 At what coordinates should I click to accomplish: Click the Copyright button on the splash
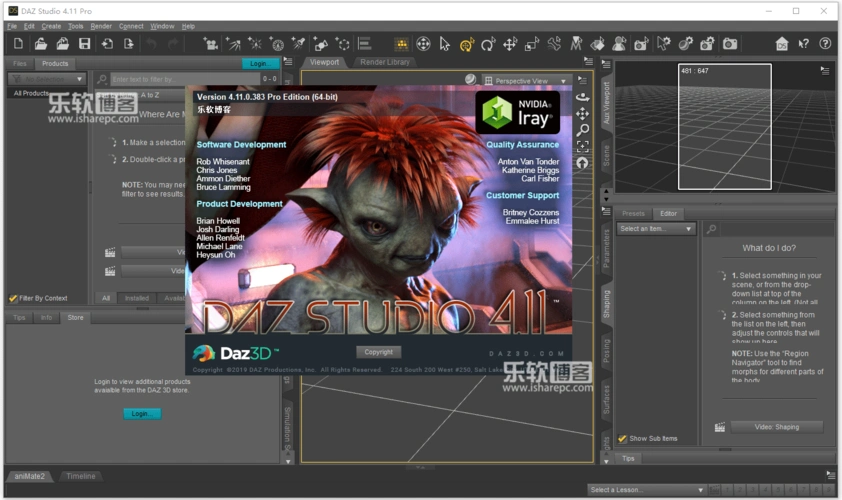click(379, 352)
